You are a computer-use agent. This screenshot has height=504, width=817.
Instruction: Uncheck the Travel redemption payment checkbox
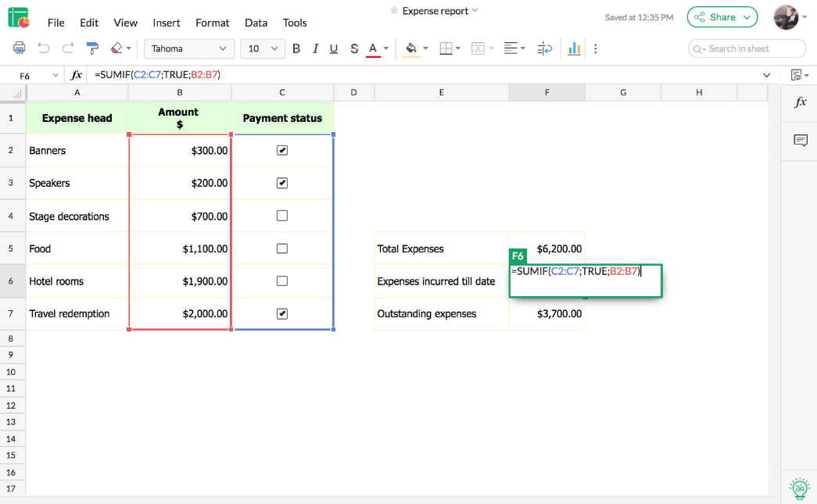click(281, 313)
